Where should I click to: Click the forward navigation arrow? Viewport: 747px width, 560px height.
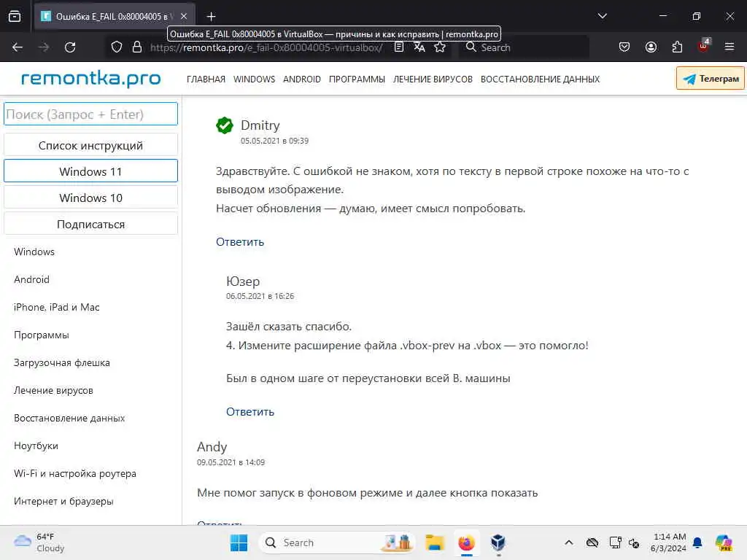(44, 47)
